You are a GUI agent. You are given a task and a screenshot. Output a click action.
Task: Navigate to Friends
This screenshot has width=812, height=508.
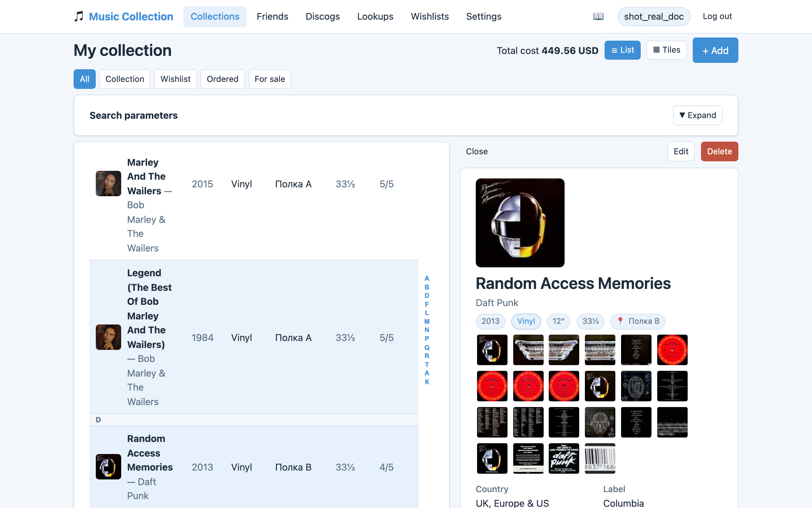point(272,17)
